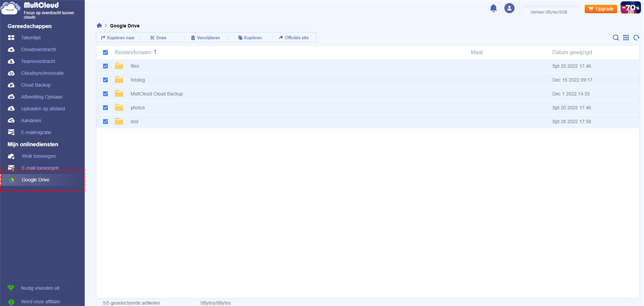Click the fotolog folder name
Screen dimensions: 644x306
pyautogui.click(x=138, y=80)
